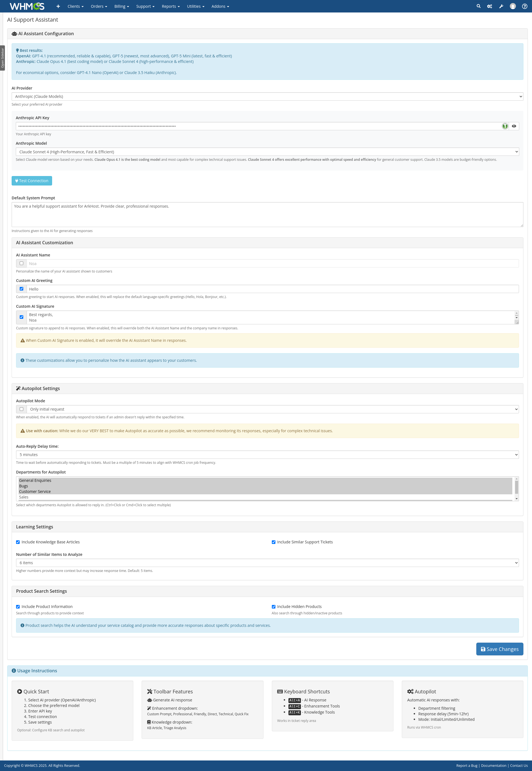Open the Addons menu
The height and width of the screenshot is (771, 532).
[x=220, y=6]
